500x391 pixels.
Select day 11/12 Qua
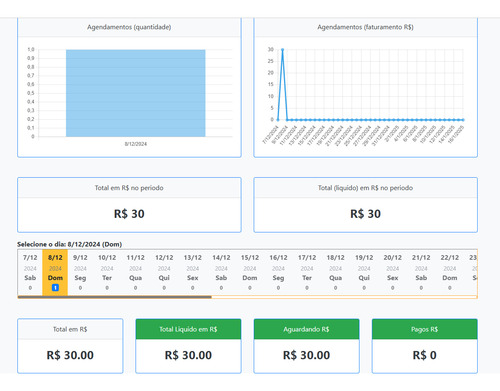tap(135, 272)
